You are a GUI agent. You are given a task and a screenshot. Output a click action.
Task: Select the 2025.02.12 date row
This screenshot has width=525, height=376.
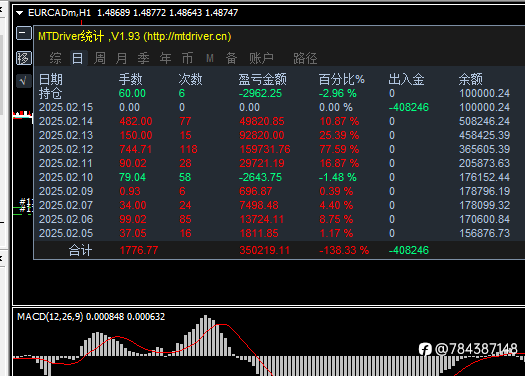(x=66, y=149)
